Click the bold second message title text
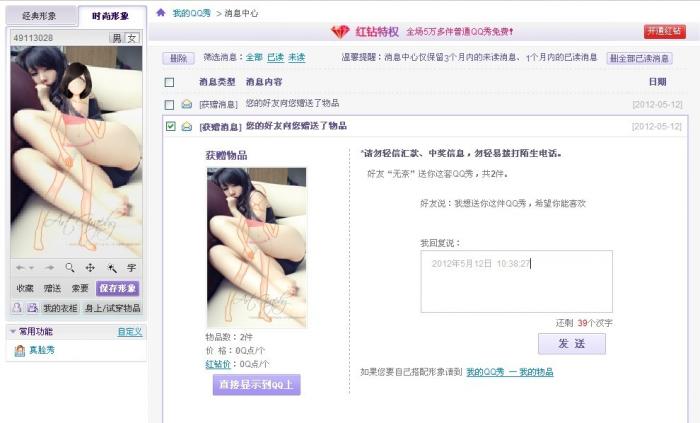 [x=296, y=126]
